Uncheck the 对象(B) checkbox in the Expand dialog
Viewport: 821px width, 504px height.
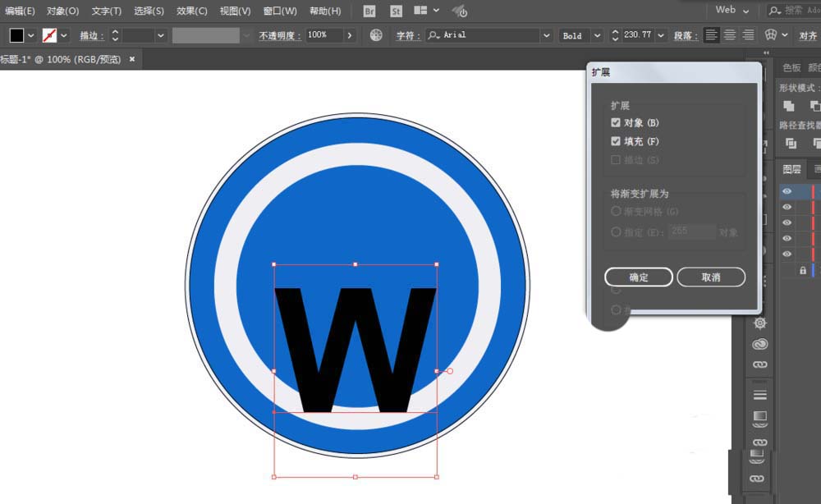616,122
